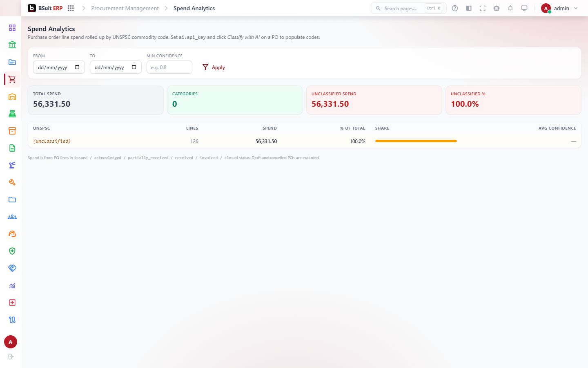Click the Apply filter button
The image size is (588, 368).
(214, 67)
